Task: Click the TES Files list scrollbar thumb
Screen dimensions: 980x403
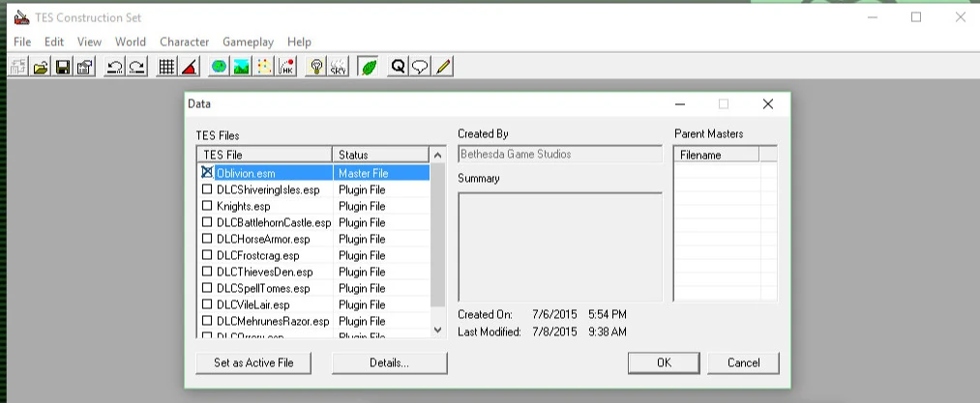Action: [x=437, y=235]
